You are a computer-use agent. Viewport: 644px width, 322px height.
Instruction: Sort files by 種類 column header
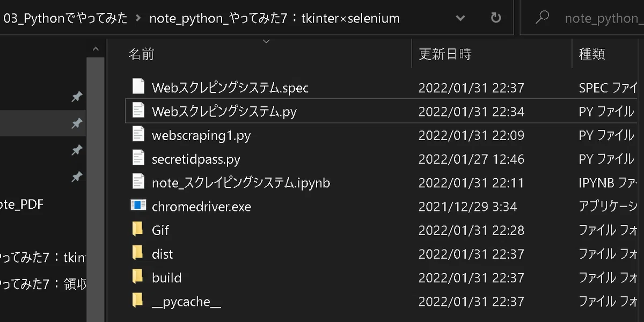coord(592,54)
